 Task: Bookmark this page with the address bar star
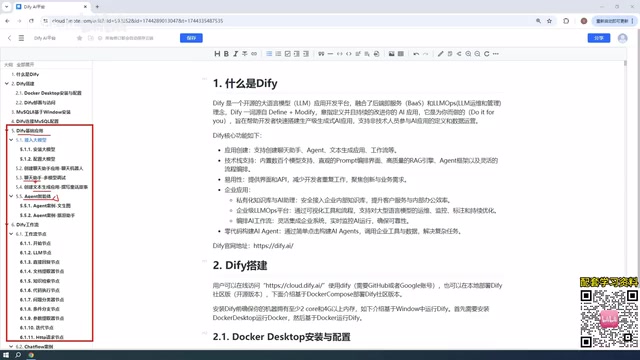(x=549, y=21)
